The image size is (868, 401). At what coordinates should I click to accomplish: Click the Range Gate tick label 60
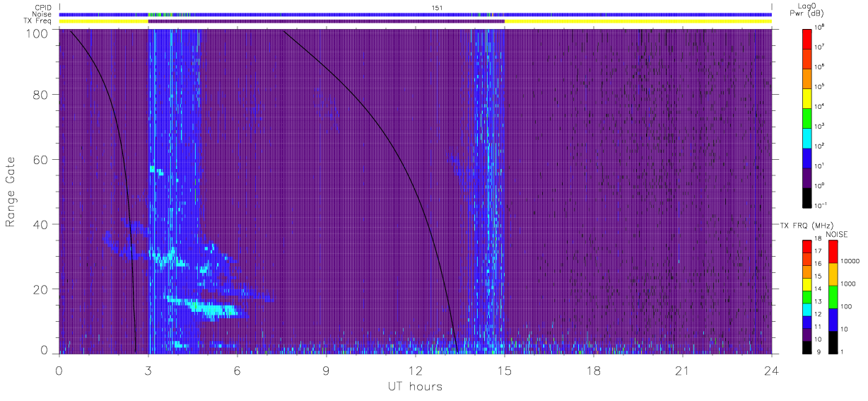click(42, 160)
